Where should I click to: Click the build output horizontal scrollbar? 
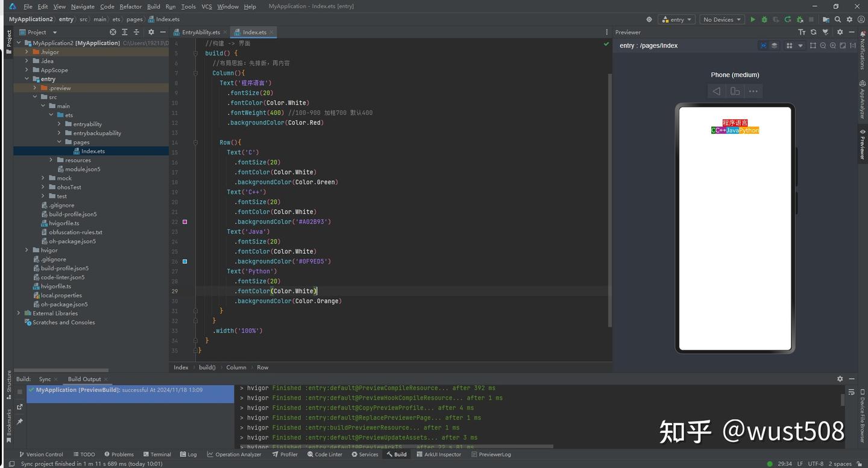397,447
